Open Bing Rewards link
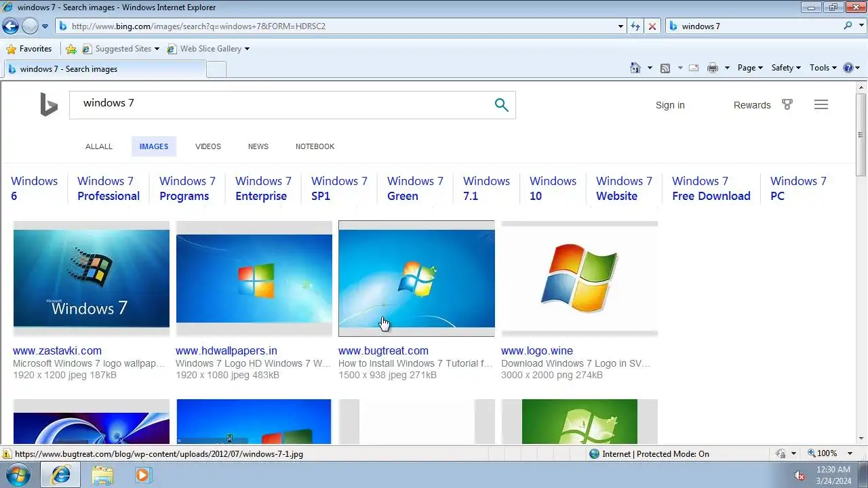 pyautogui.click(x=752, y=105)
